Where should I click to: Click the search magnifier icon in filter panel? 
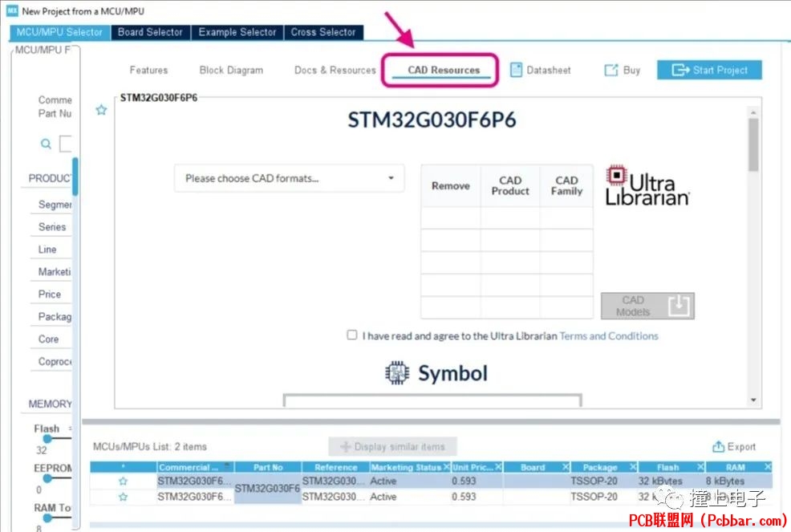tap(46, 144)
